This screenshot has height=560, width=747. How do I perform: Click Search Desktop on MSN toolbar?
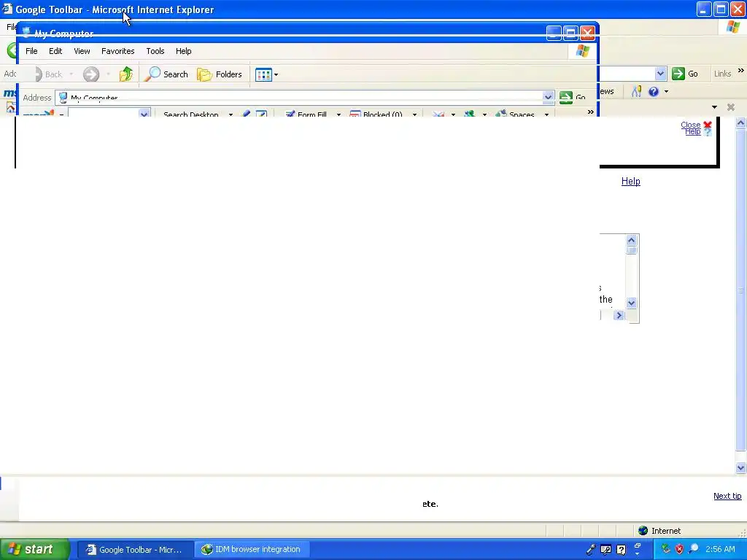pyautogui.click(x=191, y=114)
